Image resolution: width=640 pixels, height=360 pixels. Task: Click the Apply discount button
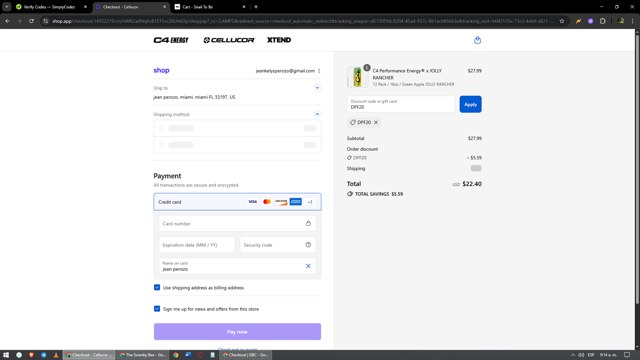470,104
